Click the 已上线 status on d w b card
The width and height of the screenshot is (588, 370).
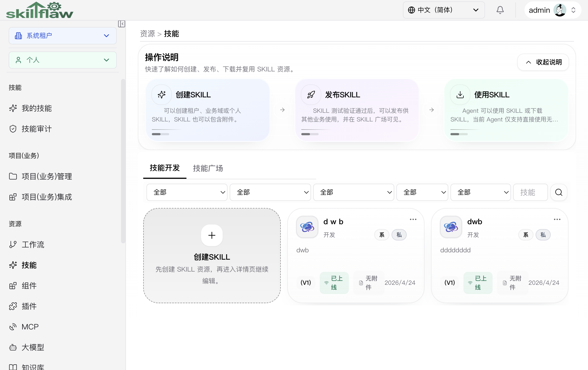[334, 283]
